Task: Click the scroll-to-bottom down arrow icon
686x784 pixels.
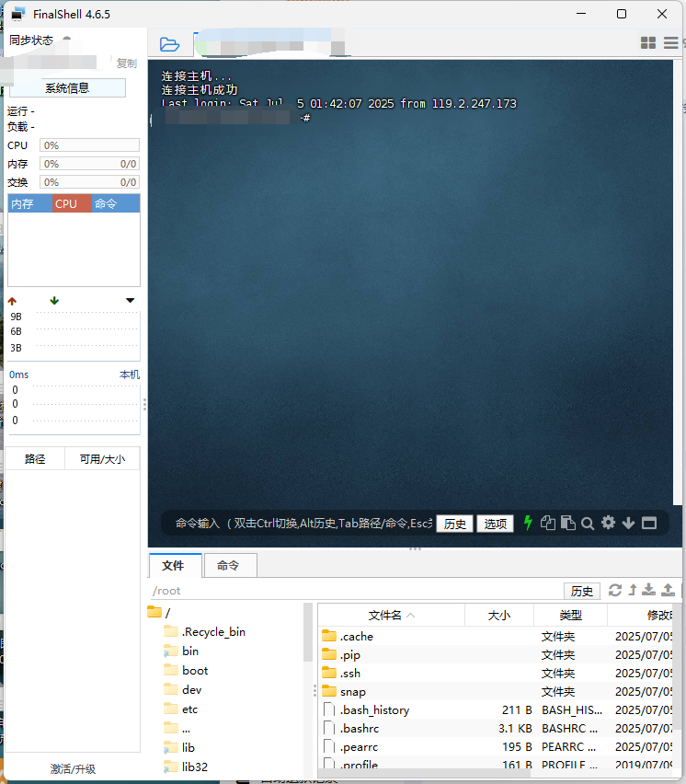Action: click(628, 524)
